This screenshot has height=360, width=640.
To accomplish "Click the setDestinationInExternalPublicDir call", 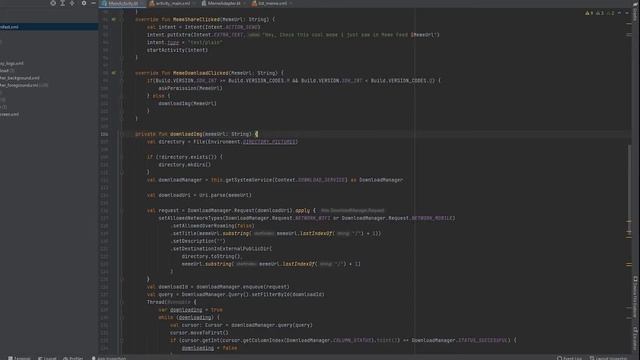I will pyautogui.click(x=221, y=249).
